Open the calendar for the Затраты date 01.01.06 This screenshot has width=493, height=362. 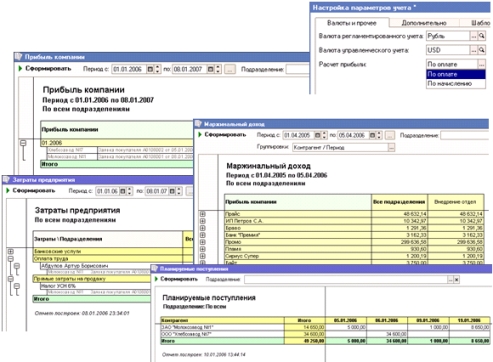pyautogui.click(x=123, y=191)
